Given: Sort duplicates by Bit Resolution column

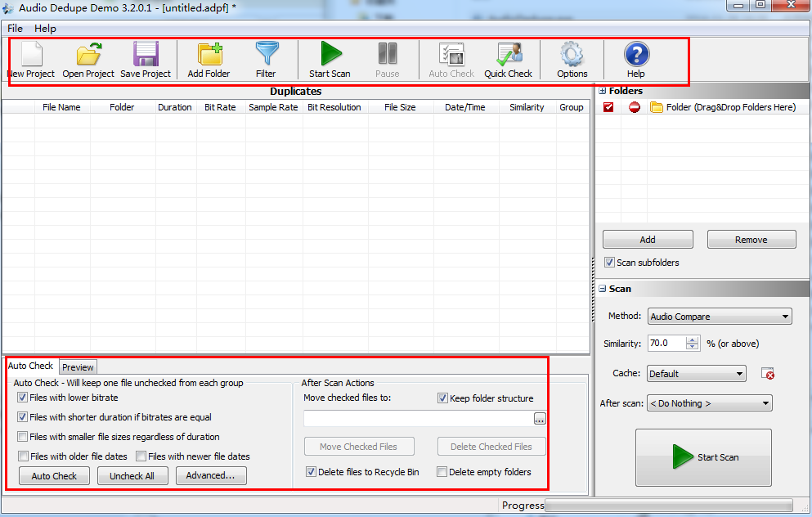Looking at the screenshot, I should click(x=335, y=107).
